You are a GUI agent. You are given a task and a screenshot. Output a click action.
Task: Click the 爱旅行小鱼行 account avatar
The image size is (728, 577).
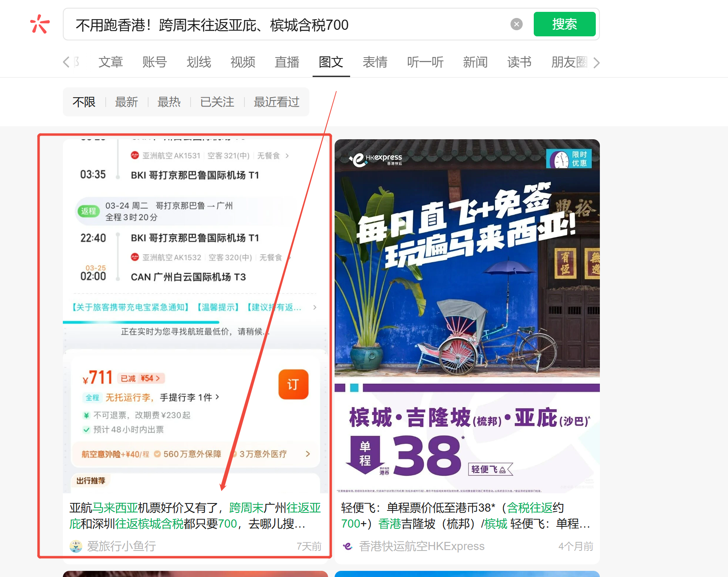tap(76, 546)
